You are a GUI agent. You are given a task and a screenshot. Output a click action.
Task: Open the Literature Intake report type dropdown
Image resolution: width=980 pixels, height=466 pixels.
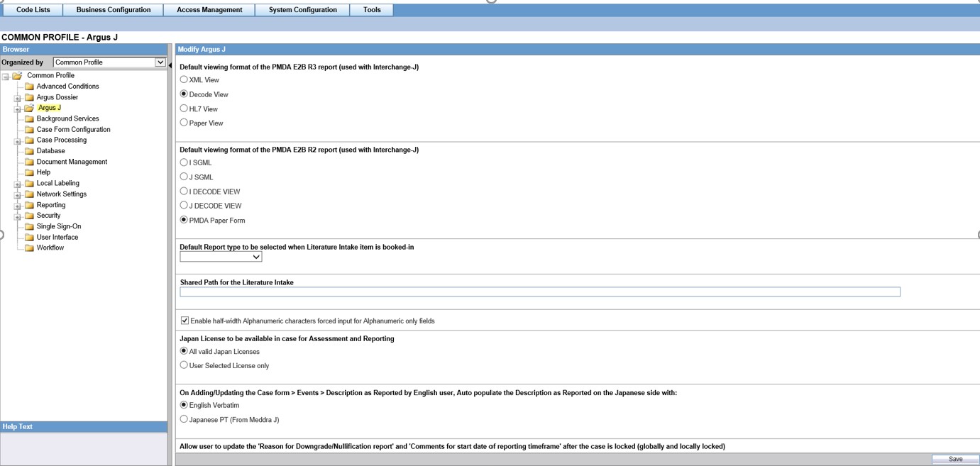pos(221,257)
